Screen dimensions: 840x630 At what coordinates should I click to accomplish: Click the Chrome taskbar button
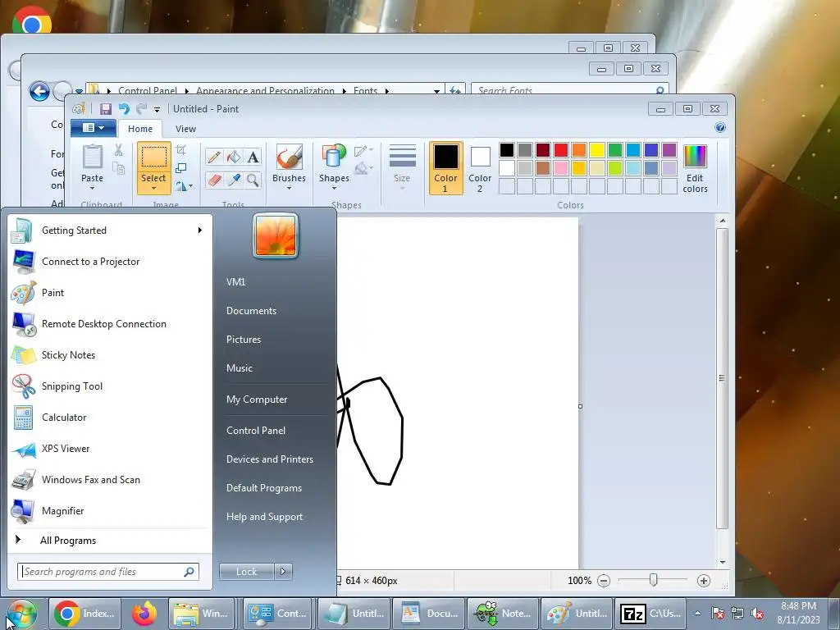(84, 614)
